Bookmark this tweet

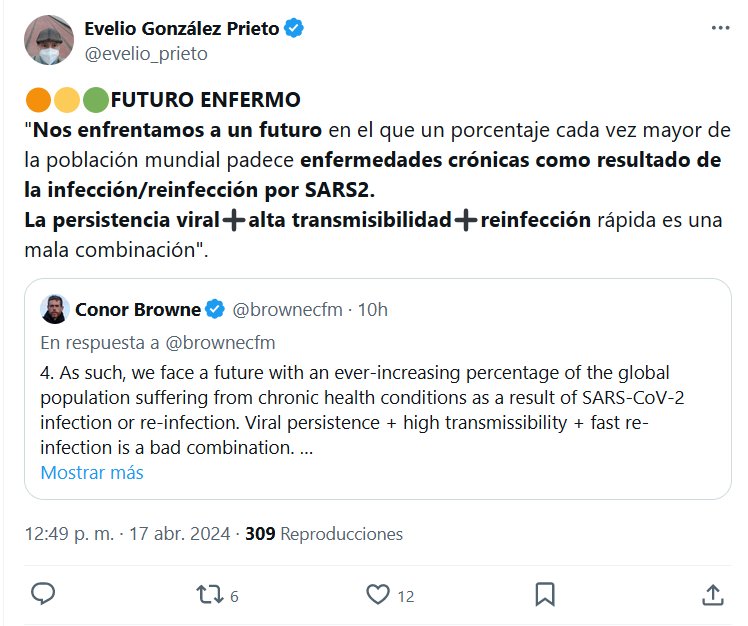[545, 594]
